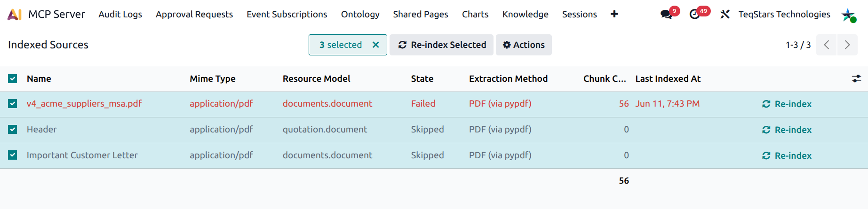This screenshot has width=868, height=209.
Task: Open the v4_acme_suppliers_msa.pdf record
Action: pos(84,104)
